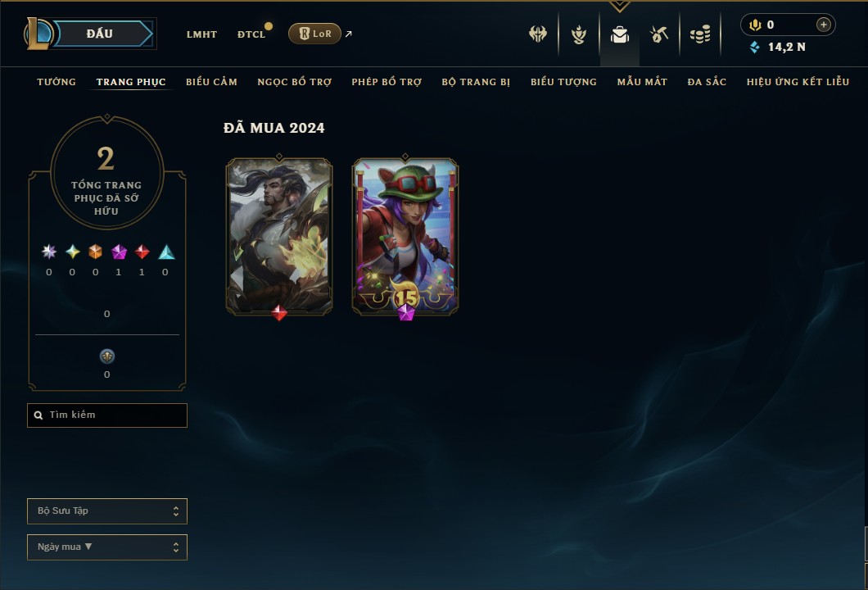Screen dimensions: 868x590
Task: Click the ĐẤU play button
Action: coord(100,34)
